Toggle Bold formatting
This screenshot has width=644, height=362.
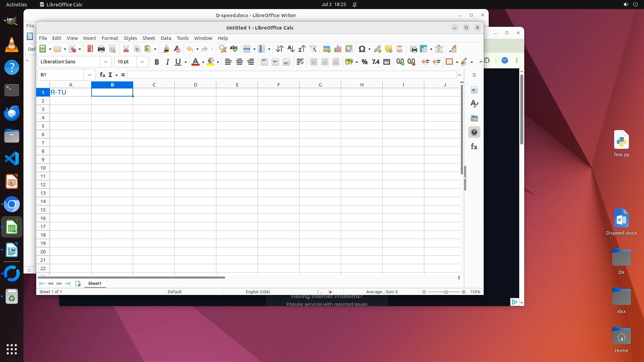coord(156,62)
